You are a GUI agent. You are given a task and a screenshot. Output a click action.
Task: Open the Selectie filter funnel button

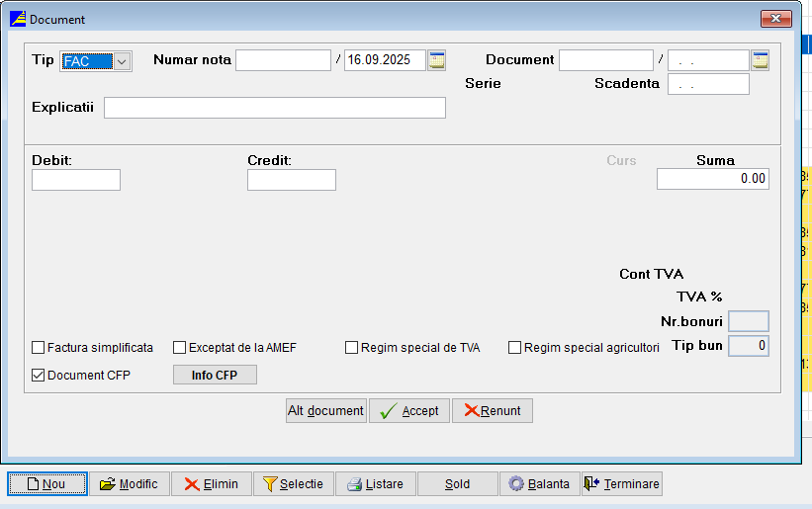tap(293, 484)
